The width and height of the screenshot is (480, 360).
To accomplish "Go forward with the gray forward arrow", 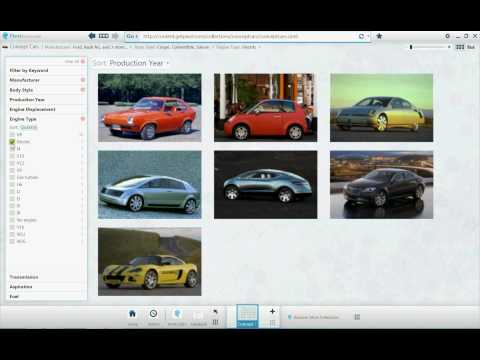I will [115, 36].
